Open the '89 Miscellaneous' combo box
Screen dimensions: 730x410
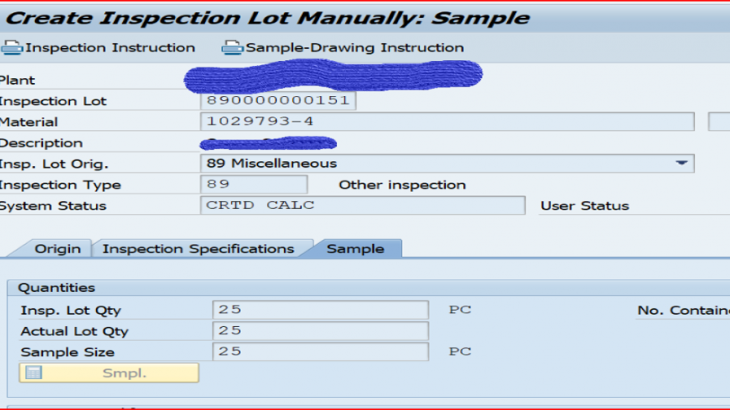440,163
